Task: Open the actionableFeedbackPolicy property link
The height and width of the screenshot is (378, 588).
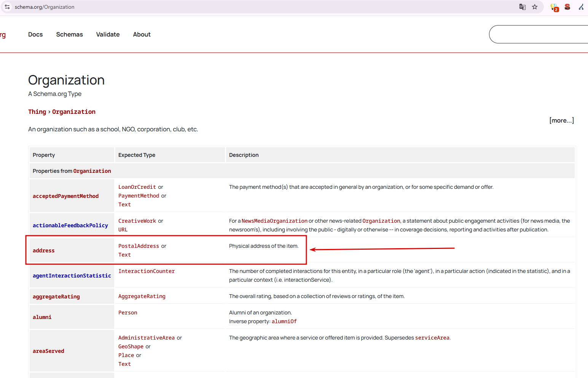Action: [x=70, y=225]
